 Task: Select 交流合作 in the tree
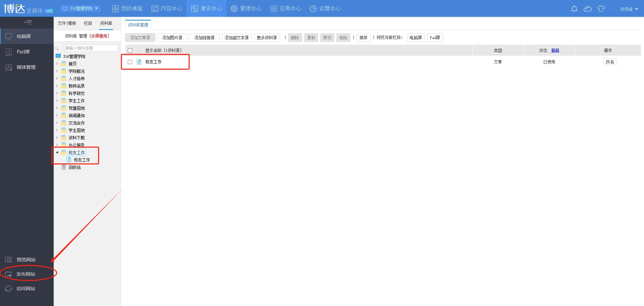tap(77, 123)
